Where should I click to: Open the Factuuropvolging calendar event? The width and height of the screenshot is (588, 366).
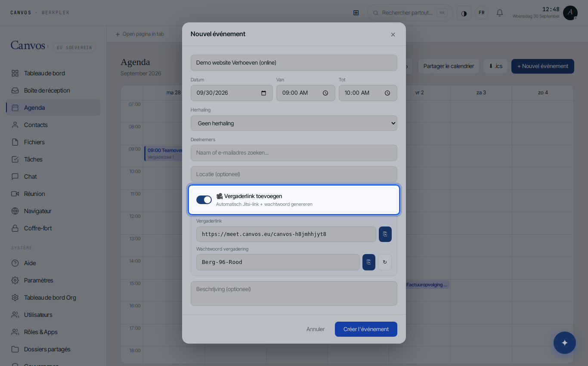(x=427, y=285)
